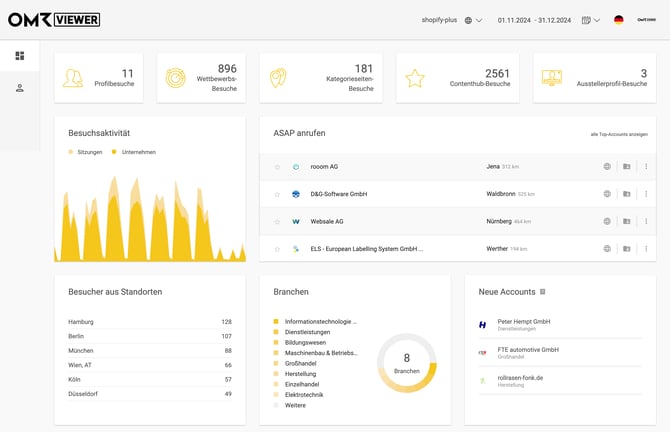Screen dimensions: 670x432
Task: Click the Branchen donut chart
Action: (406, 362)
